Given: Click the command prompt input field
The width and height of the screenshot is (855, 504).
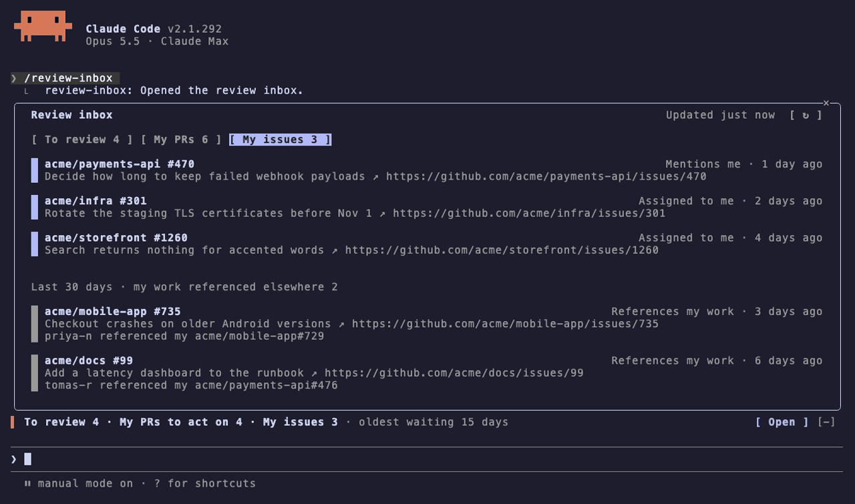Looking at the screenshot, I should click(x=427, y=459).
